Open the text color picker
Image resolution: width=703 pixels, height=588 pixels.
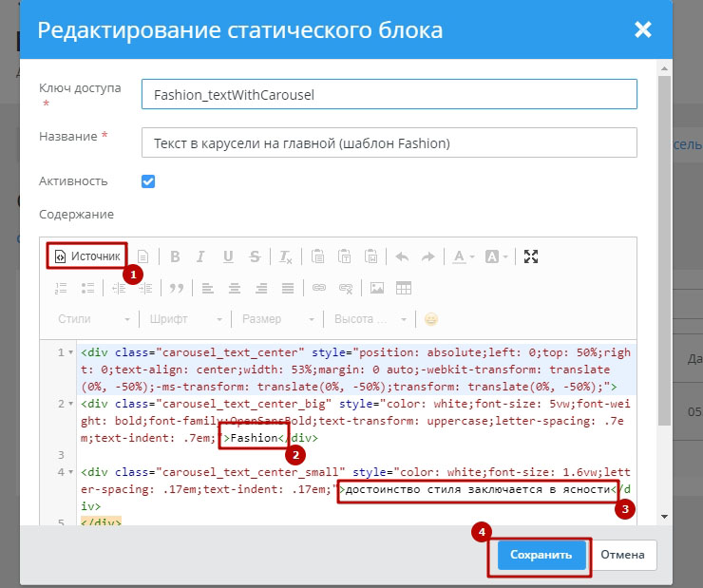coord(463,256)
